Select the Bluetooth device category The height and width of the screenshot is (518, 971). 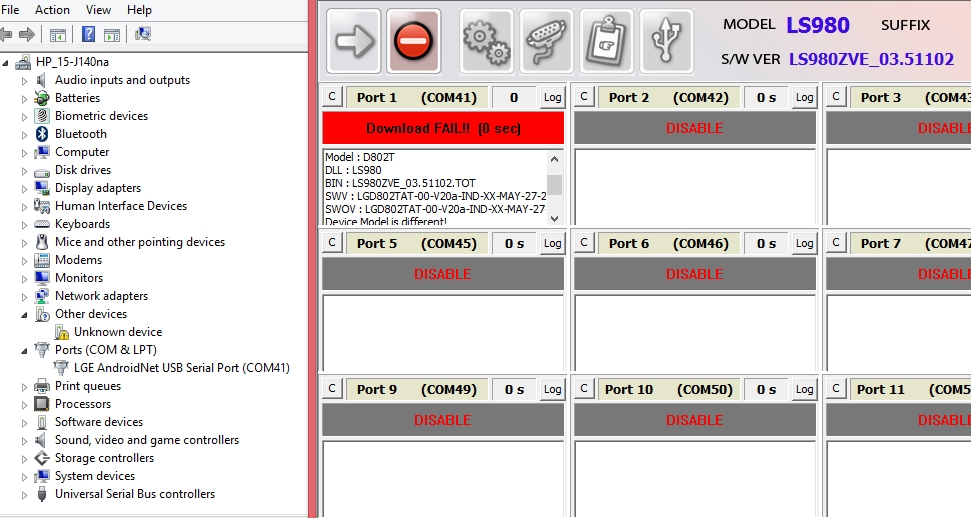point(80,134)
